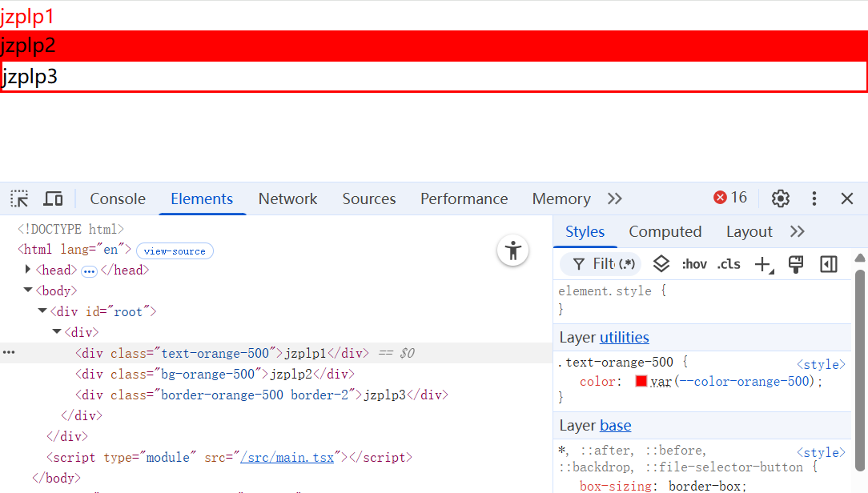Click the row actions ellipsis beside selected node
The height and width of the screenshot is (493, 868).
tap(9, 352)
